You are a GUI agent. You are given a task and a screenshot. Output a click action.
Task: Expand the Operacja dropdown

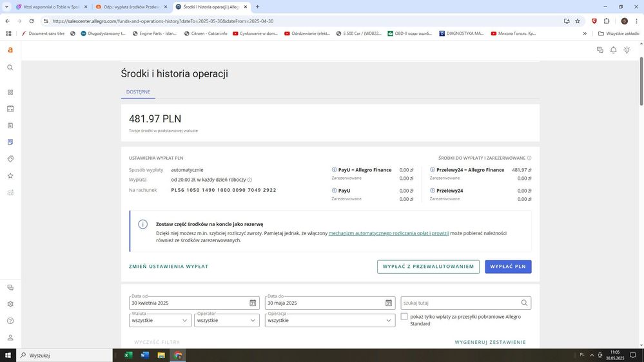pos(330,321)
